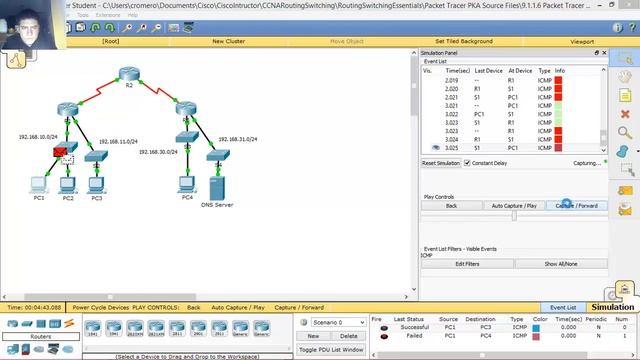Click the PC3 computer in the topology
Image resolution: width=640 pixels, height=360 pixels.
[96, 185]
